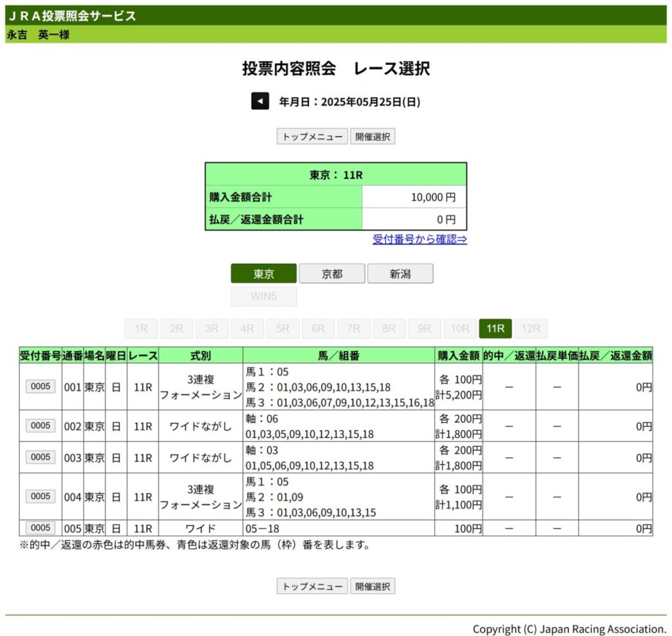
Task: Choose the 12R race button
Action: 531,329
